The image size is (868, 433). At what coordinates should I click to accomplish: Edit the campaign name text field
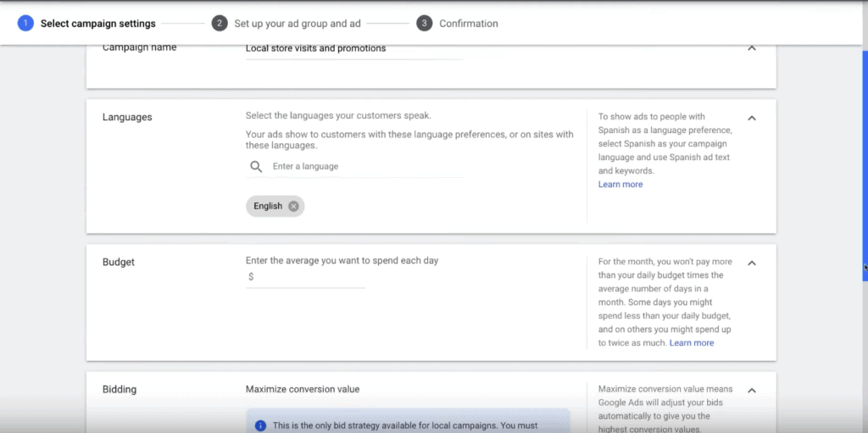354,48
